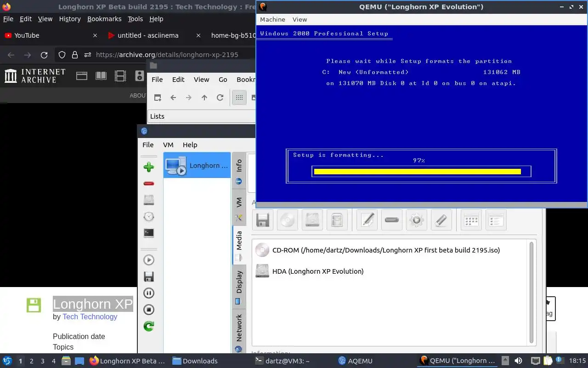
Task: Switch to the Media tab in AQEMU
Action: (x=239, y=245)
